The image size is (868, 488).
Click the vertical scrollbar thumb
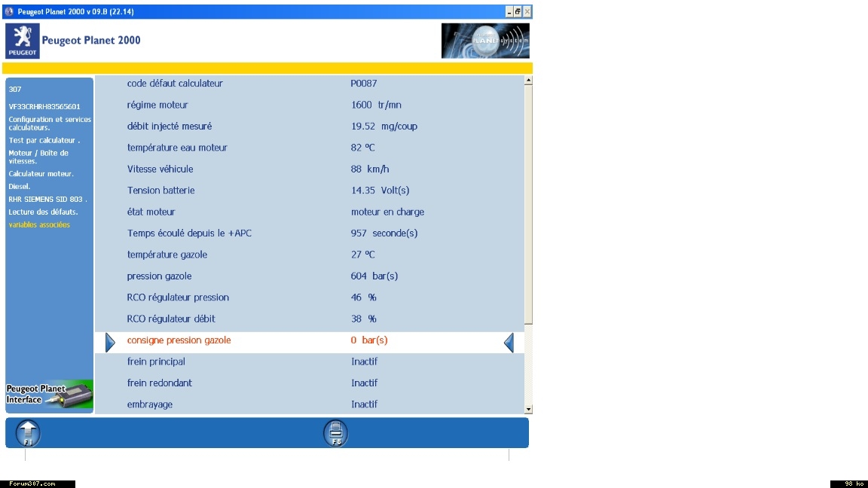527,203
